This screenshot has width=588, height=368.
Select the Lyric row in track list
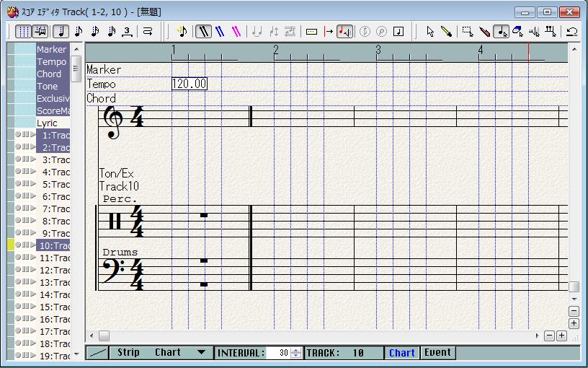coord(53,123)
